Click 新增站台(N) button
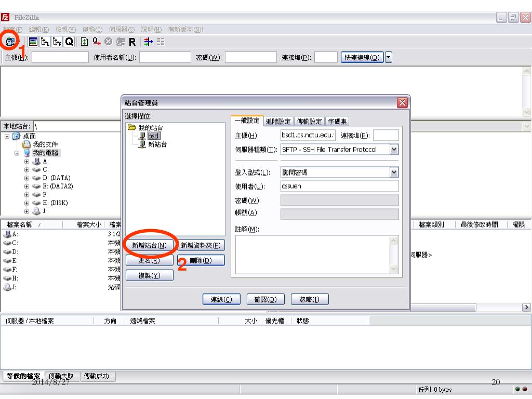This screenshot has width=532, height=399. tap(149, 245)
